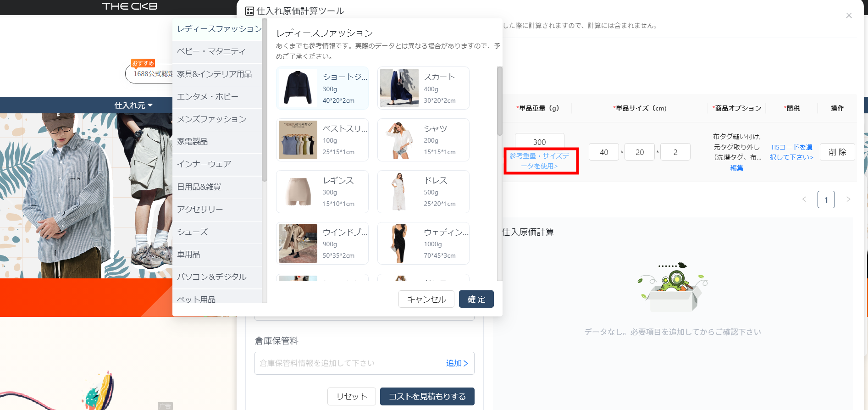868x410 pixels.
Task: Edit the unit weight field showing 300
Action: [x=540, y=142]
